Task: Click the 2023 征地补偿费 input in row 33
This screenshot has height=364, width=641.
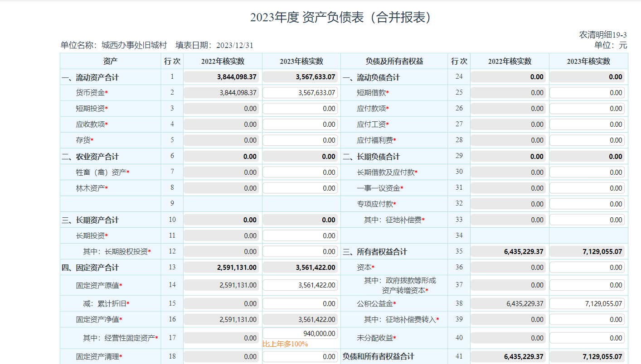Action: 587,220
